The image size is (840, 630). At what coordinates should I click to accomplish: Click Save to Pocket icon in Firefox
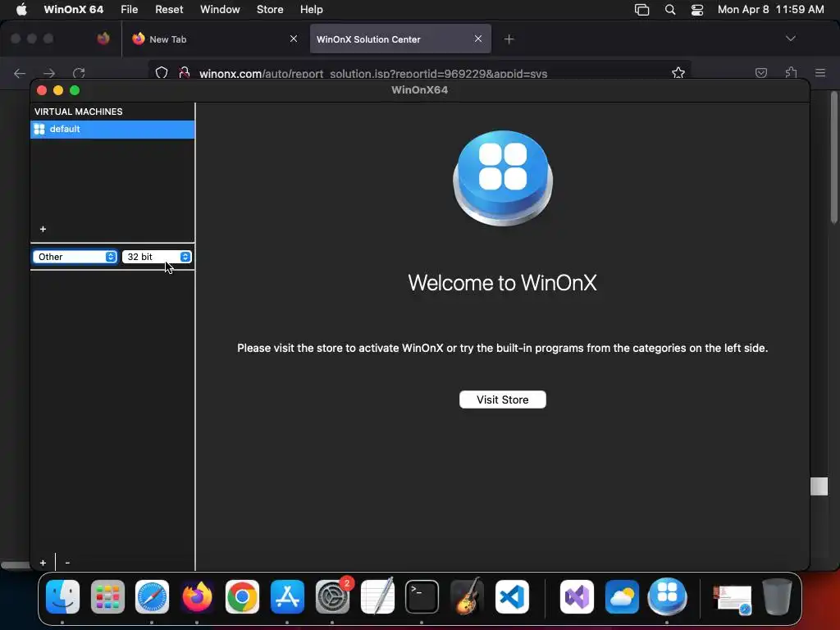(x=760, y=73)
